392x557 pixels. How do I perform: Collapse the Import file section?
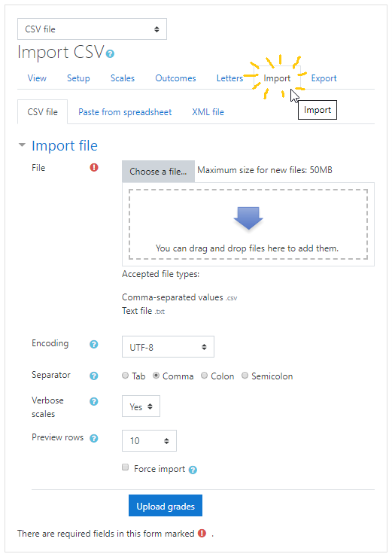pos(22,145)
